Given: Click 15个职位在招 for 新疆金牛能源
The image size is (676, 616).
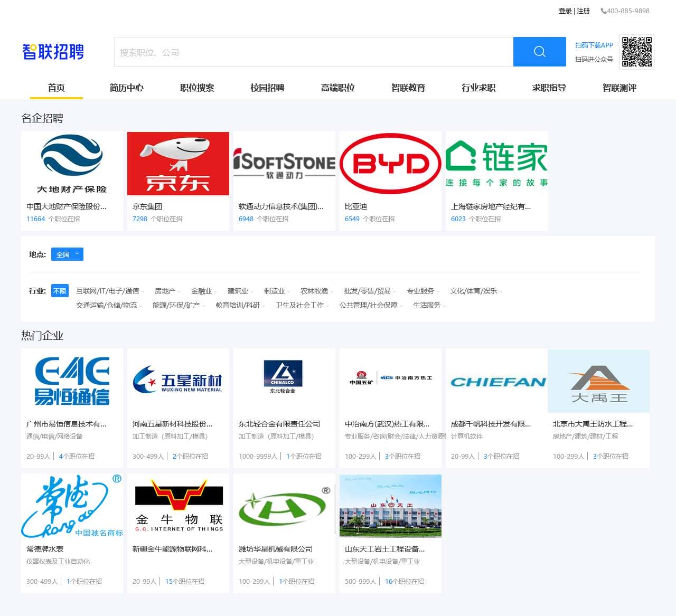Looking at the screenshot, I should tap(185, 581).
